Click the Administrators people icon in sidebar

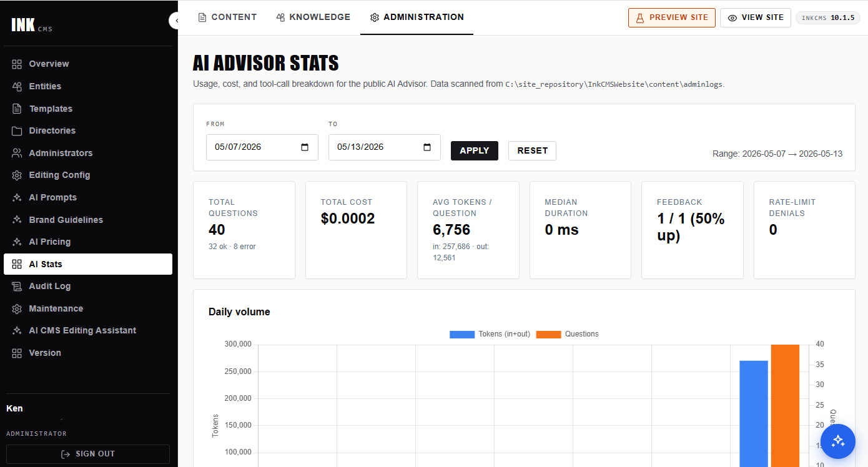coord(17,153)
